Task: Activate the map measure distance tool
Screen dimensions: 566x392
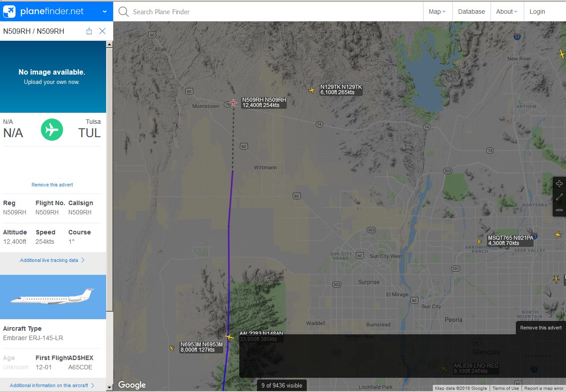Action: (x=559, y=197)
